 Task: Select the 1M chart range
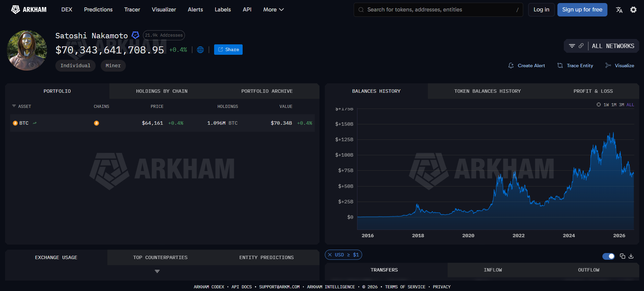pyautogui.click(x=614, y=105)
